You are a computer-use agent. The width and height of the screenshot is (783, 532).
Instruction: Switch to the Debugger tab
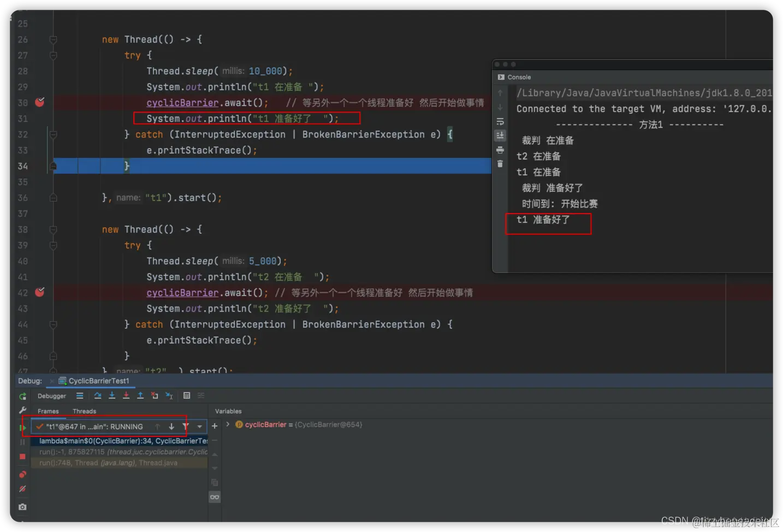[x=52, y=396]
